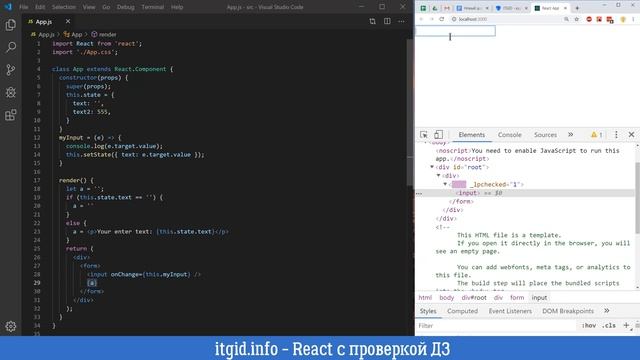The height and width of the screenshot is (360, 640).
Task: Click the App.js breadcrumb
Action: pyautogui.click(x=42, y=35)
